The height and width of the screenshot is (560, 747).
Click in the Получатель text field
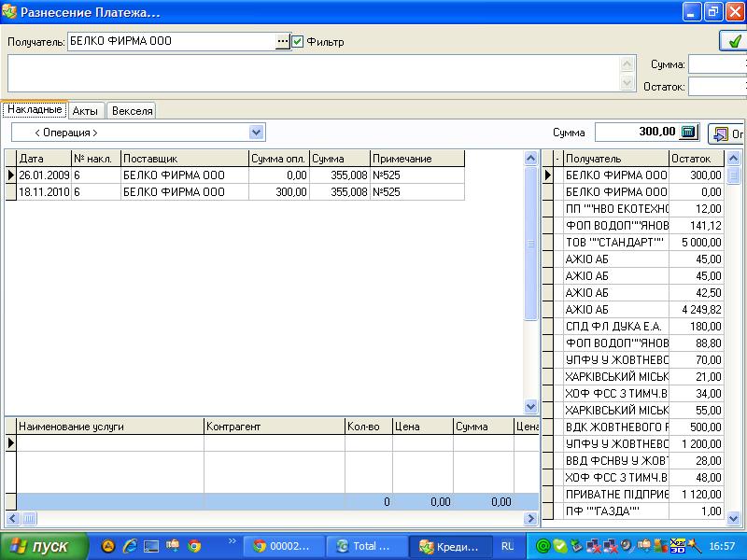(x=171, y=41)
